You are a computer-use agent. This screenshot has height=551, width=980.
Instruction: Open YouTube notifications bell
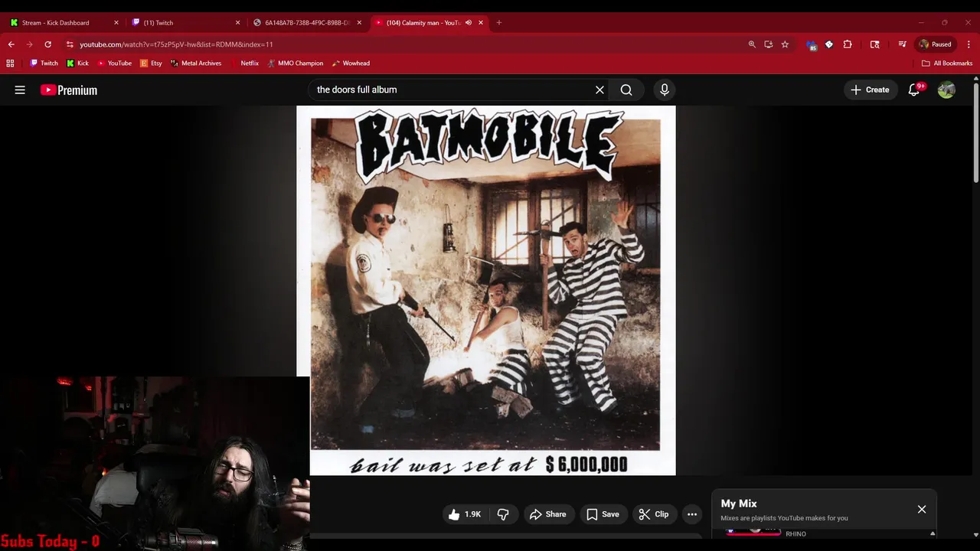pos(914,90)
